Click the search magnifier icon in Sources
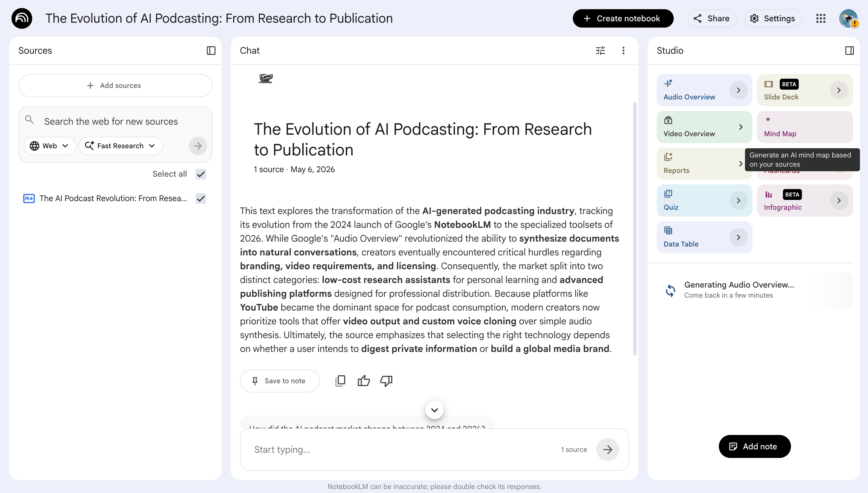The image size is (868, 493). coord(30,120)
